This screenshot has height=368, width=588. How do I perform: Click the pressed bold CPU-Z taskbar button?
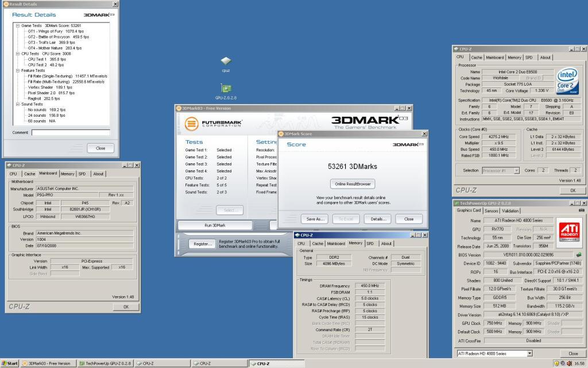coord(276,363)
